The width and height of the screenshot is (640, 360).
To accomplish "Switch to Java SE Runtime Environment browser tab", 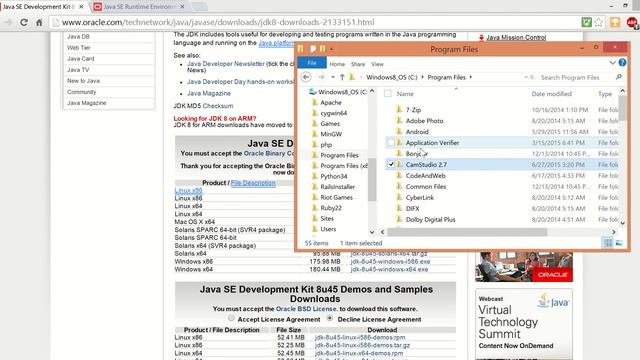I will point(138,7).
